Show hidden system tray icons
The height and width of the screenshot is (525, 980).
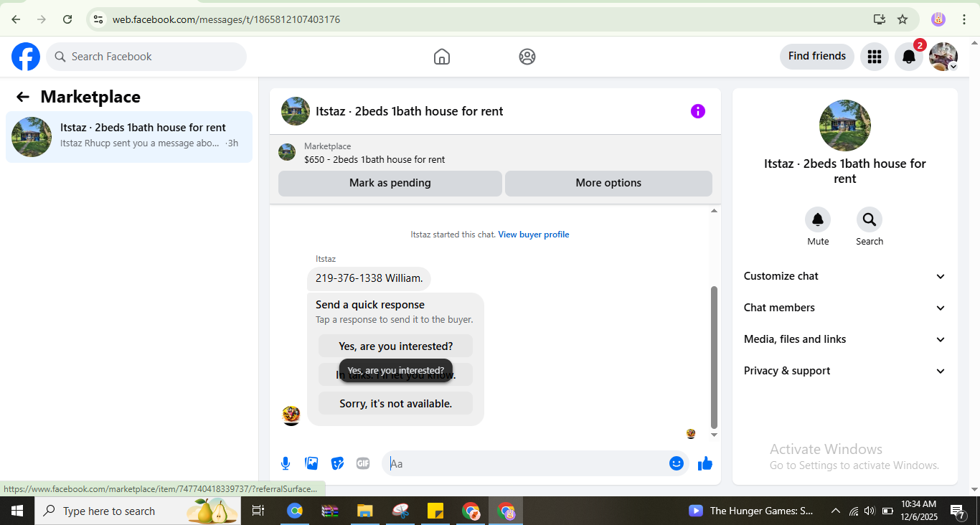(835, 511)
